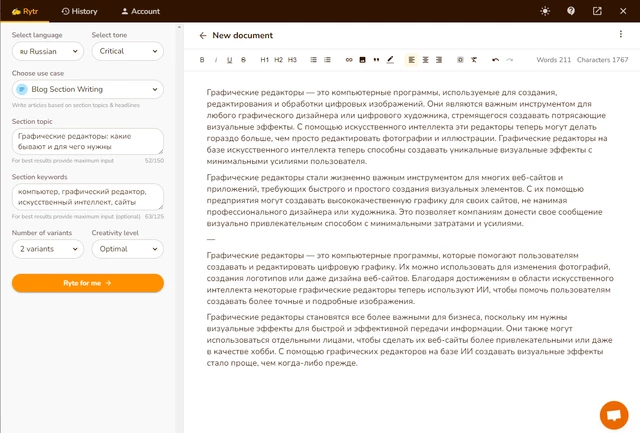Align text to the left
This screenshot has height=433, width=640.
pyautogui.click(x=411, y=60)
